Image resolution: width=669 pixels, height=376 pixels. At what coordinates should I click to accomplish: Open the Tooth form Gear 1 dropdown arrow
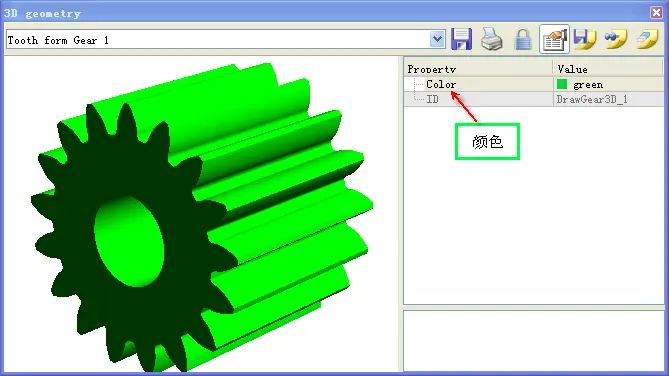(x=437, y=40)
